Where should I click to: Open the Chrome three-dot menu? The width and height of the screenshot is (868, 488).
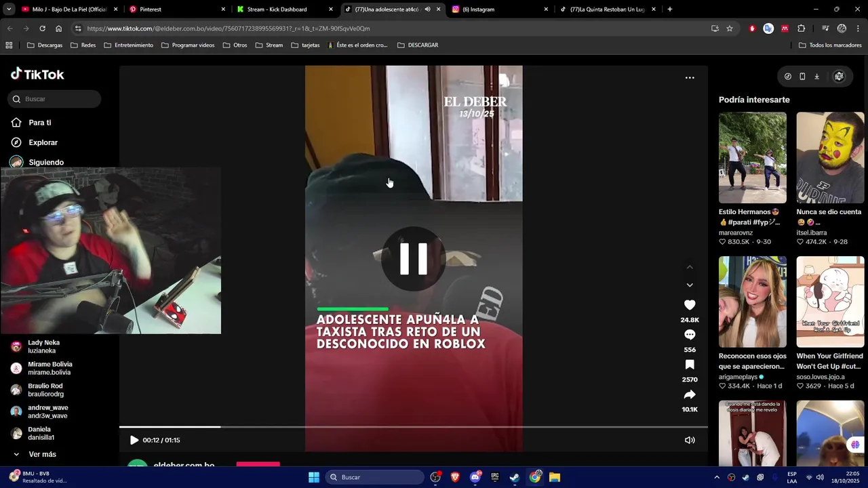tap(858, 28)
